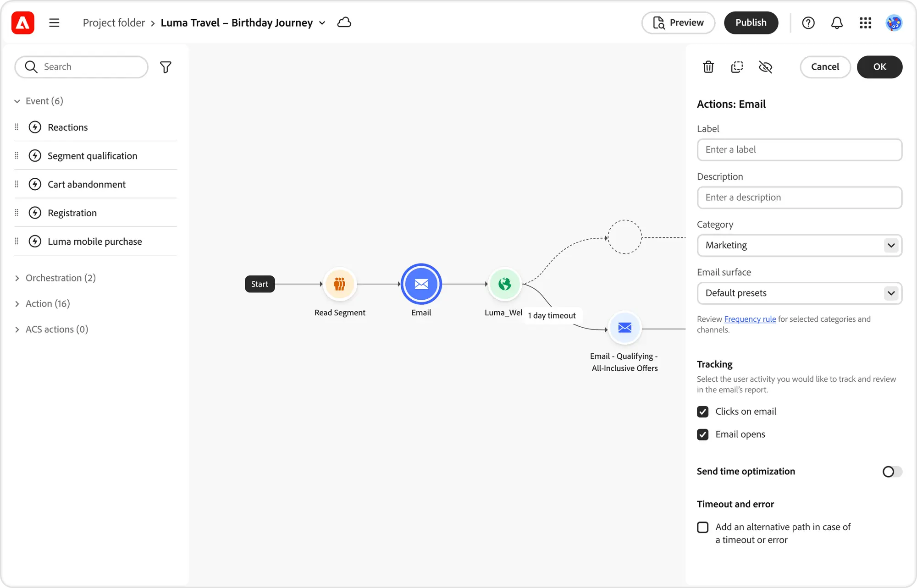Screen dimensions: 917x588
Task: Open the Email surface presets dropdown
Action: [x=799, y=293]
